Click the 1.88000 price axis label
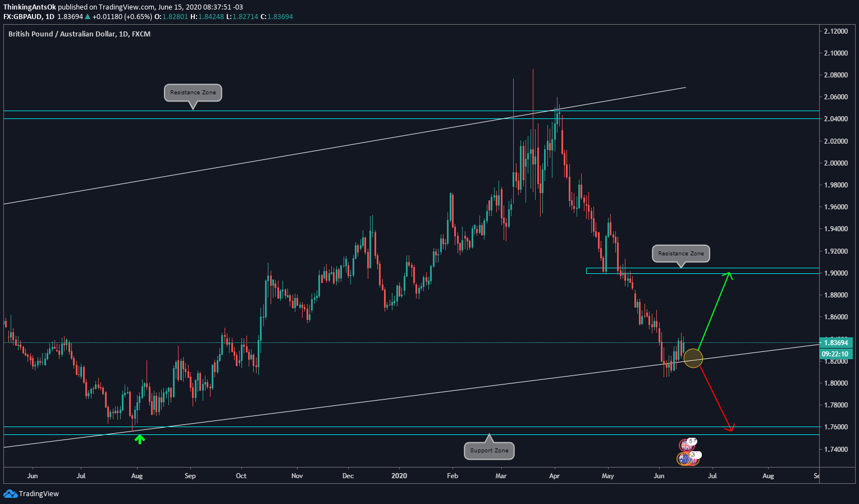Image resolution: width=859 pixels, height=504 pixels. 835,295
